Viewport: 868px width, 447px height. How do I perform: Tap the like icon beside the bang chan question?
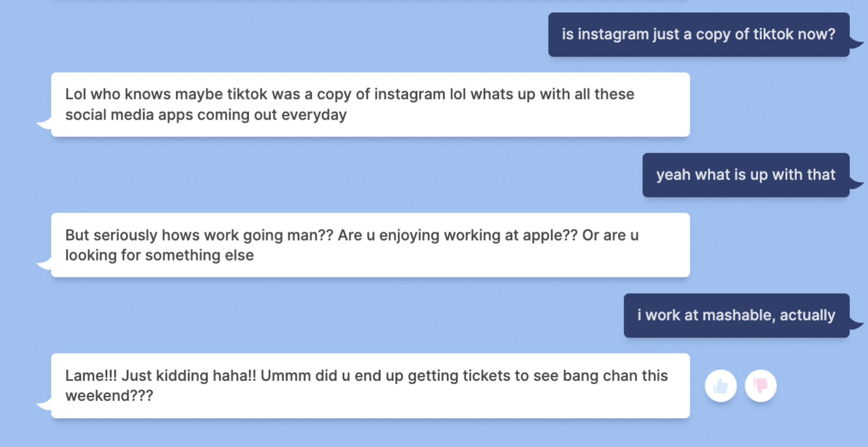[x=720, y=386]
